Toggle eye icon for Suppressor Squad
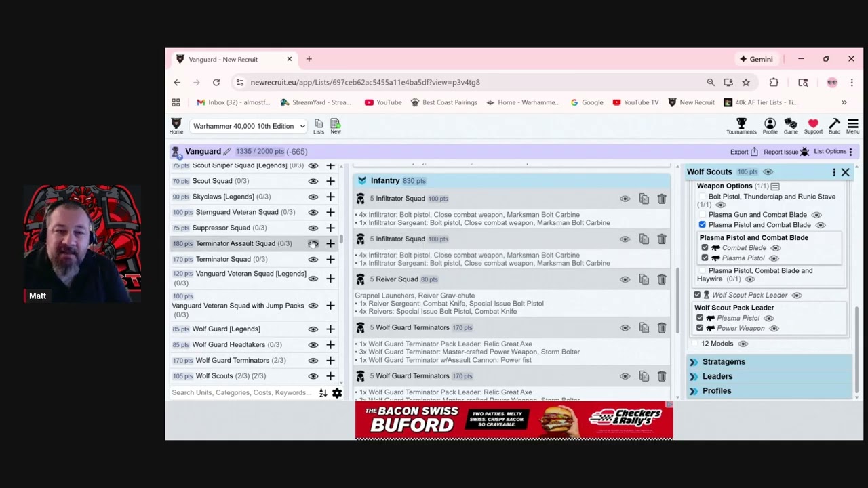 pos(313,228)
